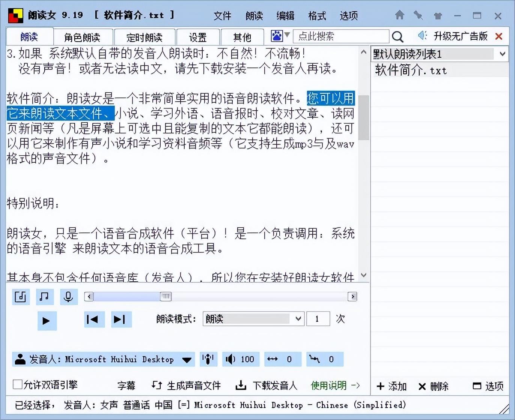
Task: Jump to next with skip-forward button
Action: click(x=121, y=319)
